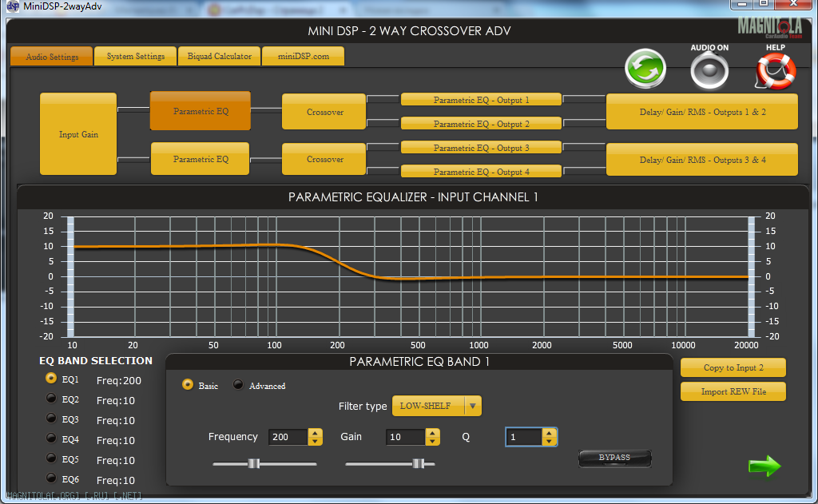This screenshot has height=504, width=818.
Task: Select the upper input Parametric EQ block
Action: (201, 111)
